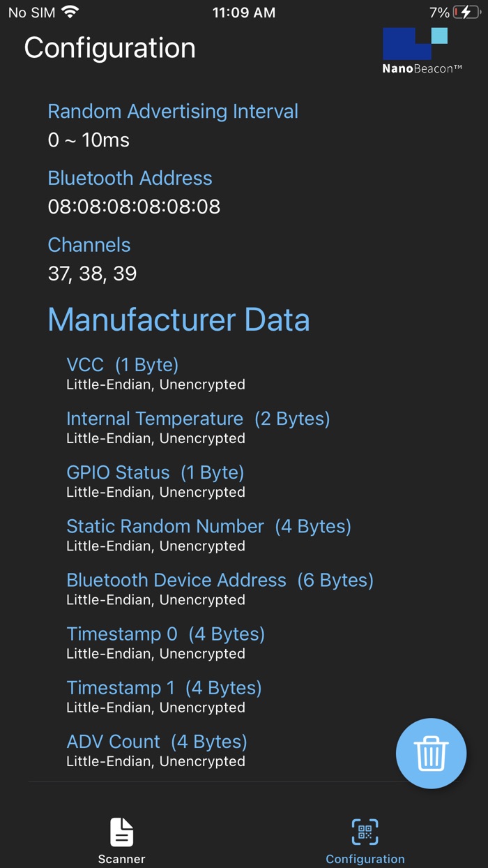The image size is (488, 868).
Task: Switch to the Scanner tab
Action: point(121,841)
